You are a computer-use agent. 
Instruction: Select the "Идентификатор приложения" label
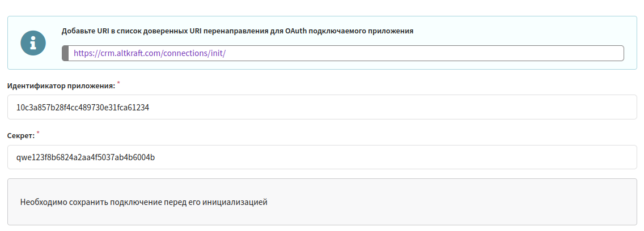point(61,86)
